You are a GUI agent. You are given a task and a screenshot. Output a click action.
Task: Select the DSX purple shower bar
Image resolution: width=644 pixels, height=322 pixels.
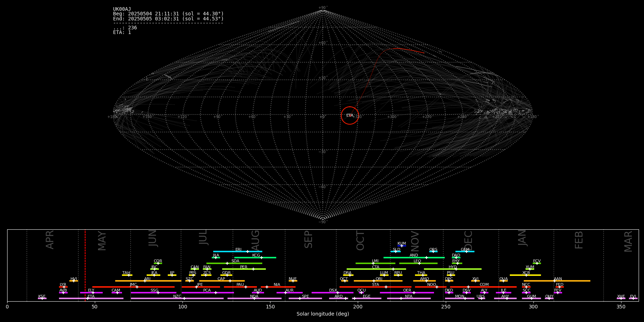[x=332, y=293]
